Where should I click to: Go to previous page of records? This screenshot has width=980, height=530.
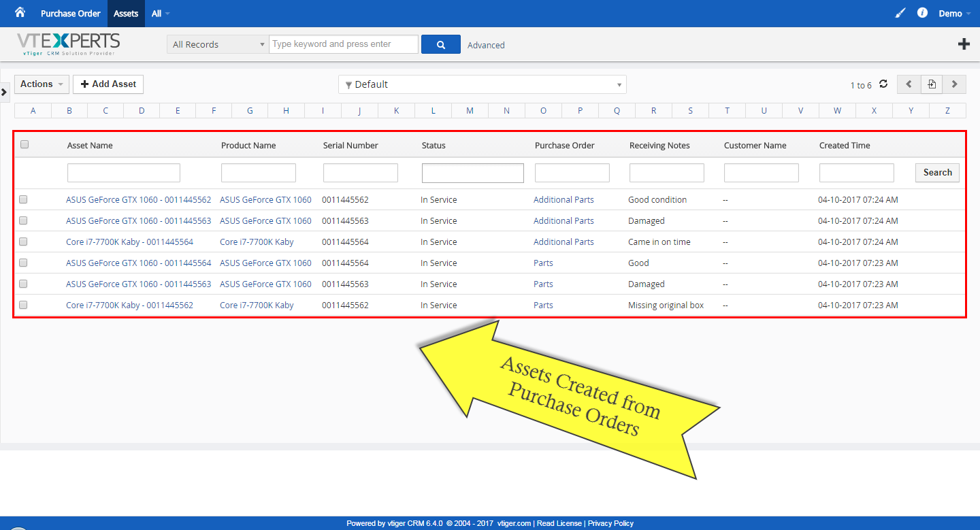909,84
